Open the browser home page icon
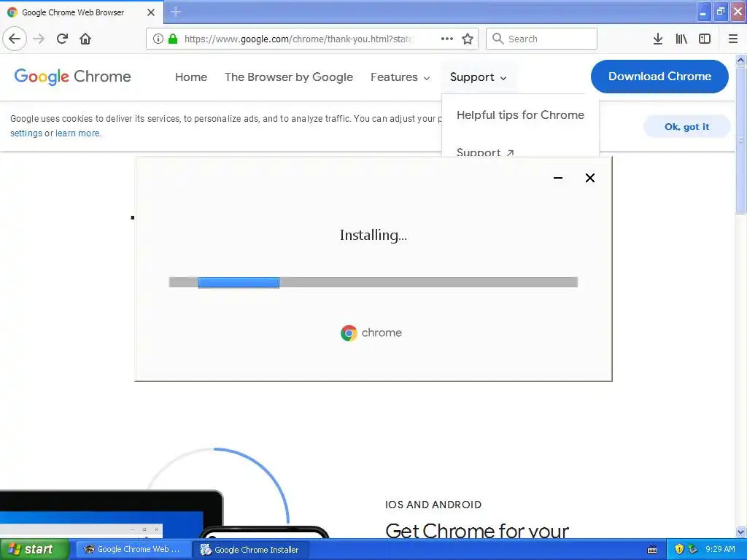The image size is (747, 560). pyautogui.click(x=85, y=39)
